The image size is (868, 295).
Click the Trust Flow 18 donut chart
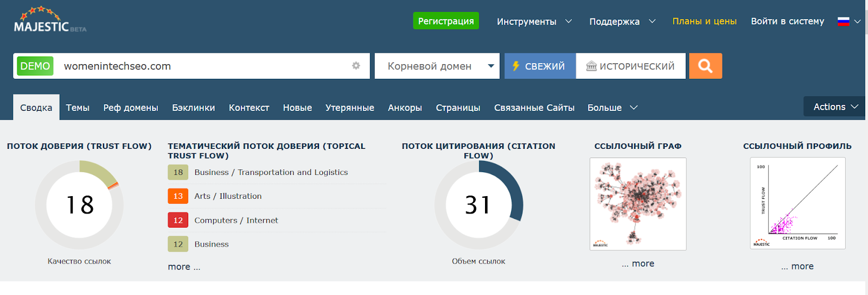pos(79,205)
